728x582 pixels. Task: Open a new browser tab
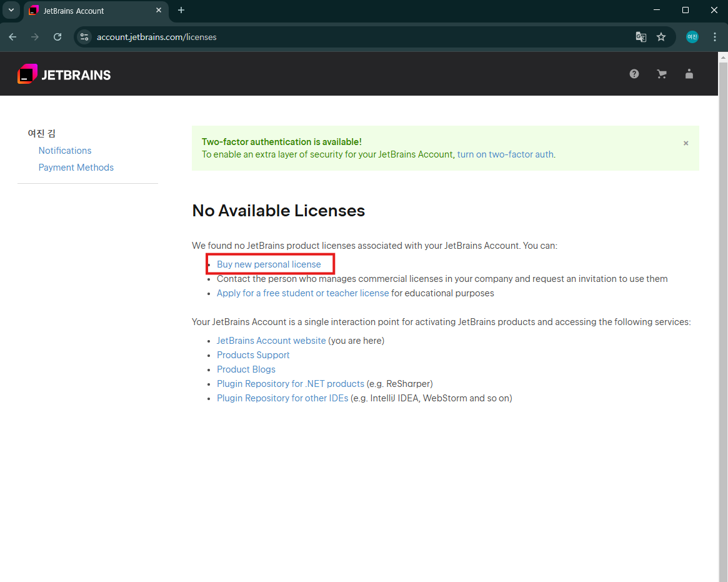(x=181, y=10)
